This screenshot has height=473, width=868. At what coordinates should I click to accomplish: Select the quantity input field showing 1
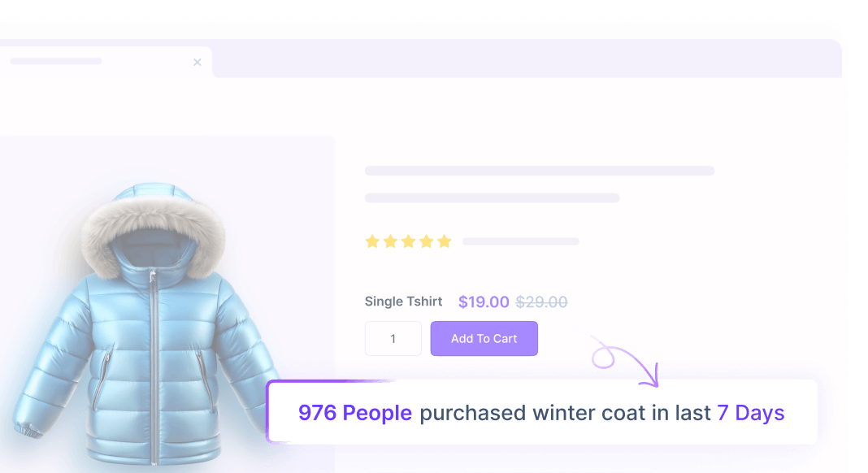click(393, 338)
